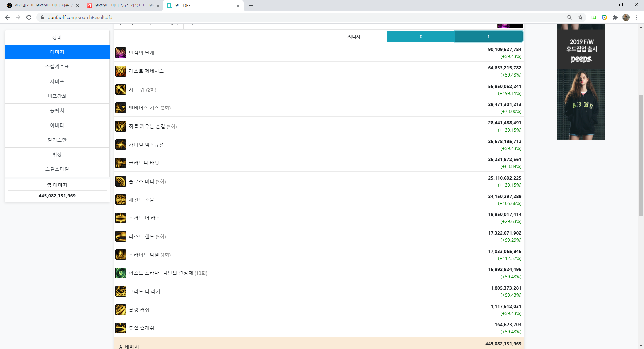The width and height of the screenshot is (644, 349).
Task: Click the 라스트 제네시스 skill icon
Action: (120, 71)
